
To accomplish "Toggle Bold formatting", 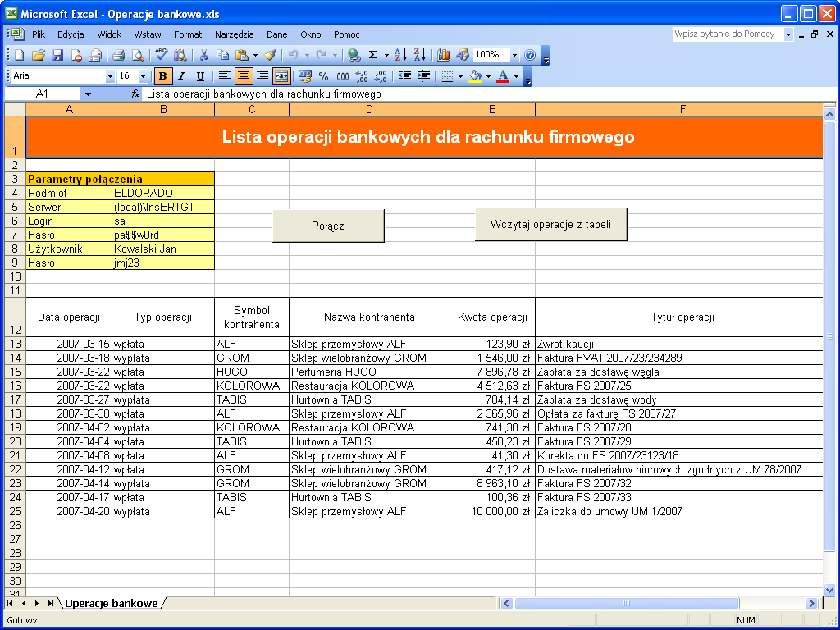I will 162,76.
